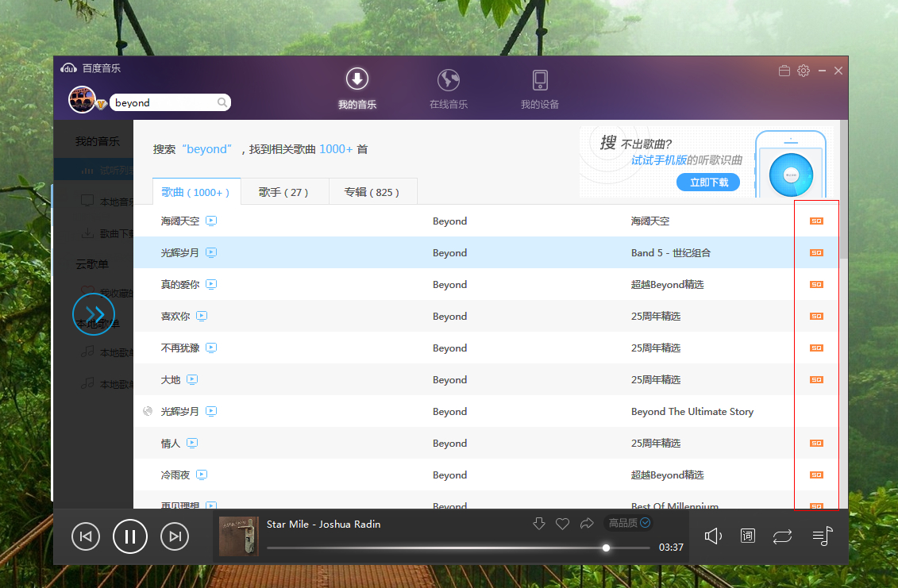
Task: Click Star Mile - Joshua Radin title
Action: click(x=324, y=524)
